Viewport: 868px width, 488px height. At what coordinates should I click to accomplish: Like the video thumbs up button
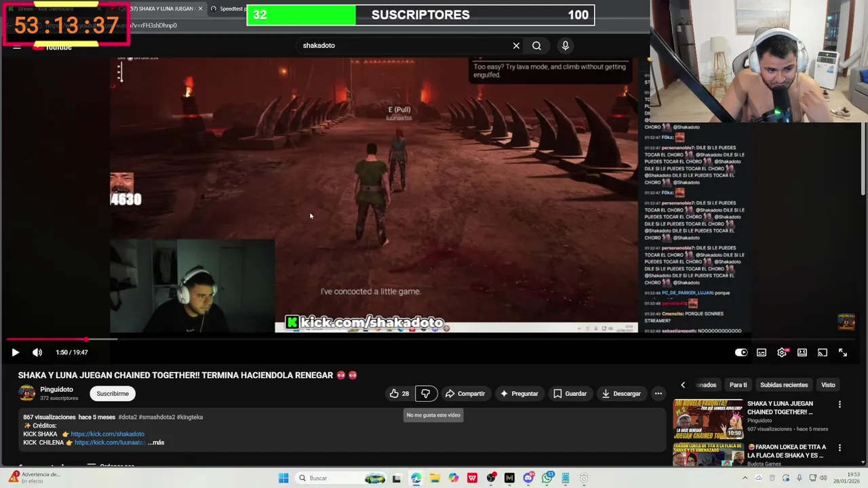pyautogui.click(x=399, y=393)
